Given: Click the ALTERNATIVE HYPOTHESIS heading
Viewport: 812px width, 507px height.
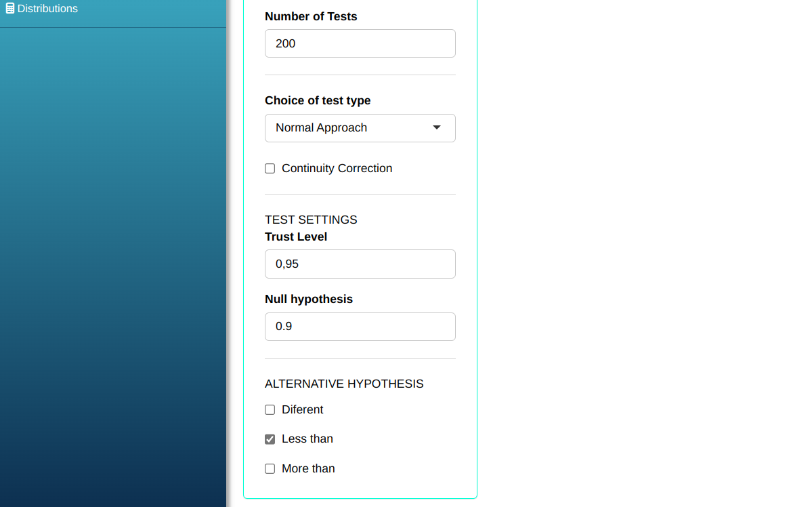Looking at the screenshot, I should coord(344,384).
